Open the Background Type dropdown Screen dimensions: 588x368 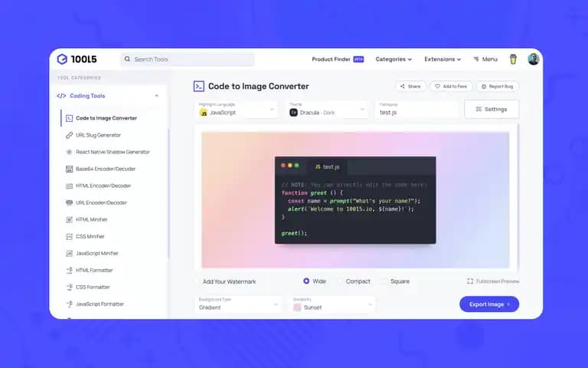click(239, 304)
